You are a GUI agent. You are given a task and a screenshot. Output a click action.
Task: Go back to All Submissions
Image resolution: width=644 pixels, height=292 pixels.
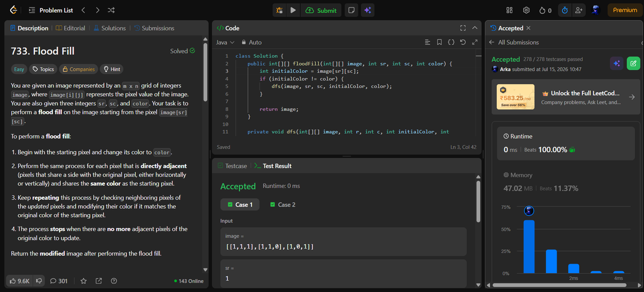pos(513,42)
